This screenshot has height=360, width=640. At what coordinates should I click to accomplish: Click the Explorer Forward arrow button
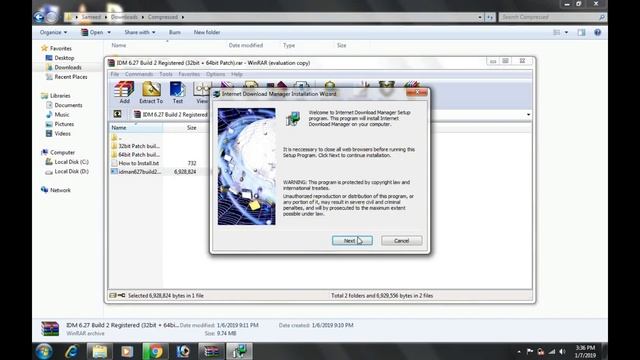52,17
